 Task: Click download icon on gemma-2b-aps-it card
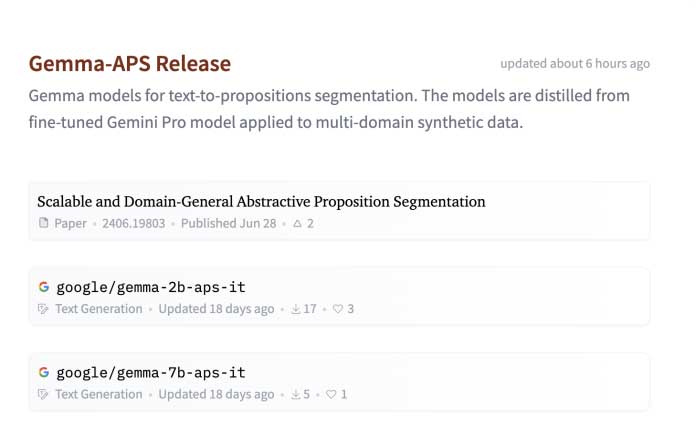pos(295,309)
